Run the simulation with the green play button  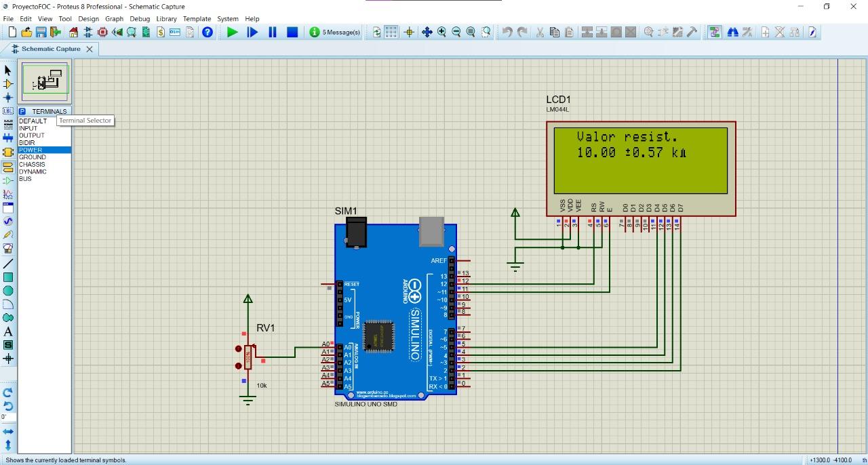click(232, 32)
